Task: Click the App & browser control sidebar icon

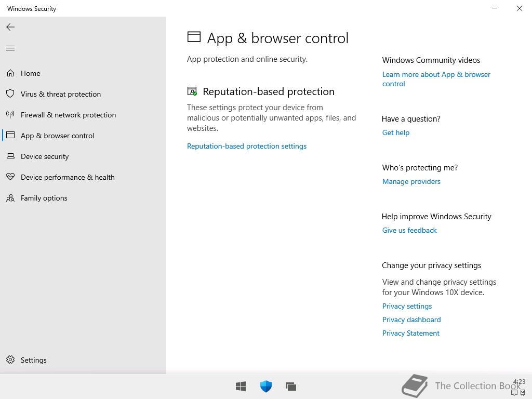Action: (10, 136)
